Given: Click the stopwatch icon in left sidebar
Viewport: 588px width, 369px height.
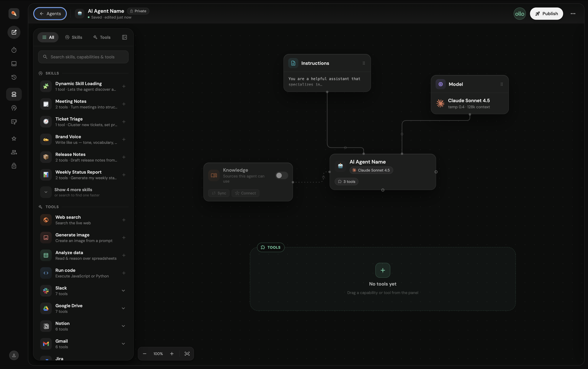Looking at the screenshot, I should click(x=14, y=50).
